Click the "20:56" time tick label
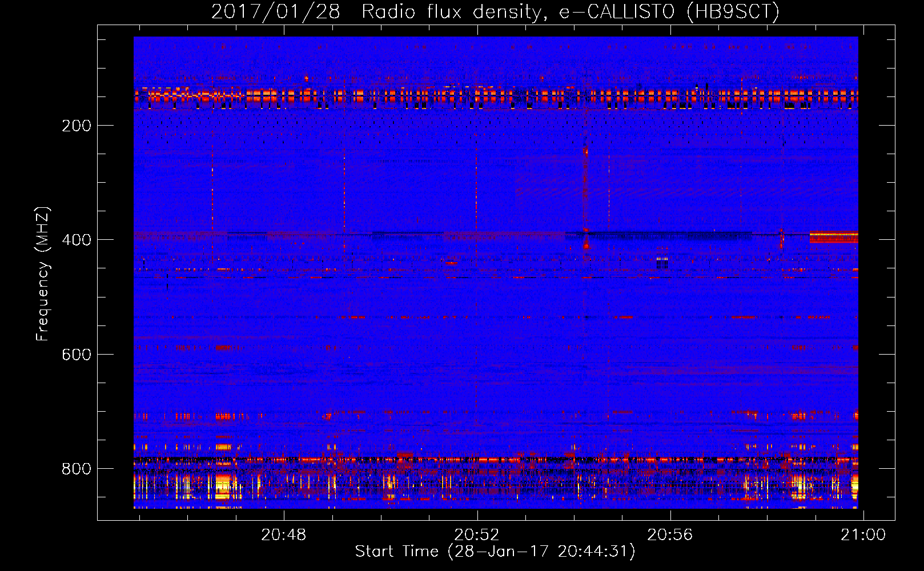Screen dimensions: 924x571 pos(670,534)
